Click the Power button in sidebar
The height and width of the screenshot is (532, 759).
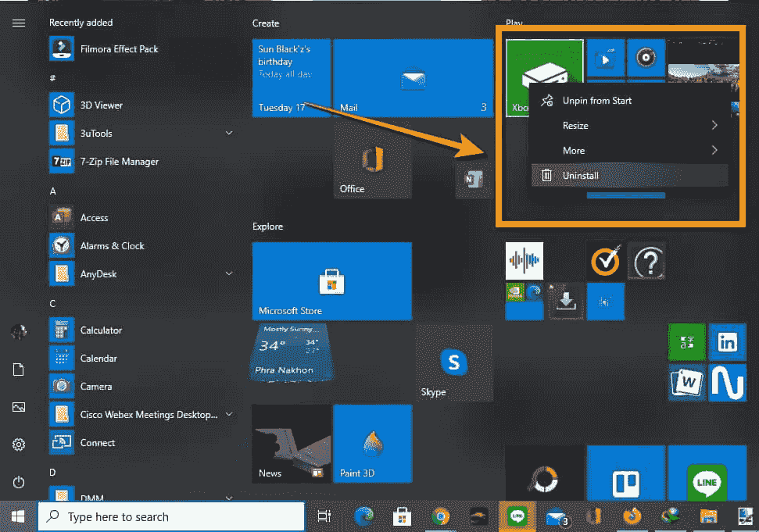click(19, 482)
